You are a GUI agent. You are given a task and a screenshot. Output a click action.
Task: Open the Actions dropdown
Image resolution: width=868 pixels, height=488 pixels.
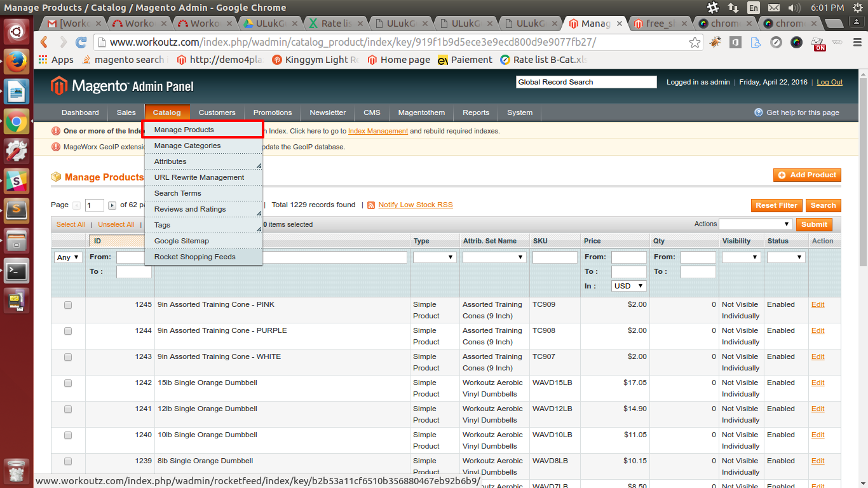pos(756,224)
